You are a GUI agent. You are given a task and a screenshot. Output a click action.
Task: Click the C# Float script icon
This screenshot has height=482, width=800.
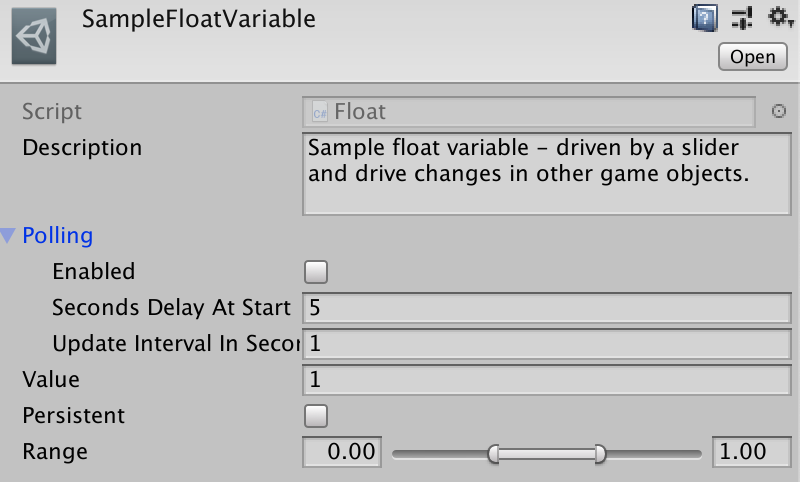tap(320, 112)
